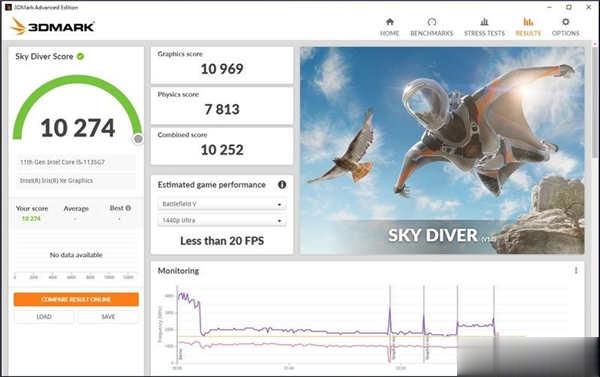
Task: Open the Monitoring three-dot menu
Action: click(576, 271)
